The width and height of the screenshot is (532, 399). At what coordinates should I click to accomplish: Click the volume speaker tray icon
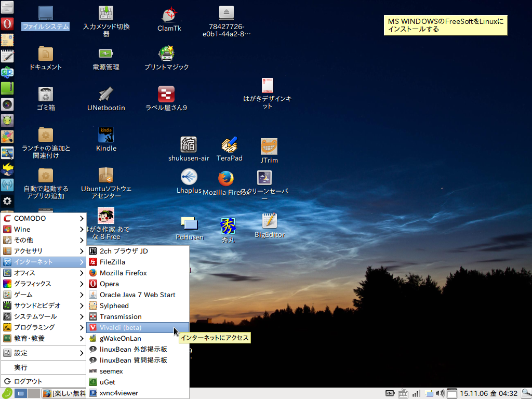[440, 393]
